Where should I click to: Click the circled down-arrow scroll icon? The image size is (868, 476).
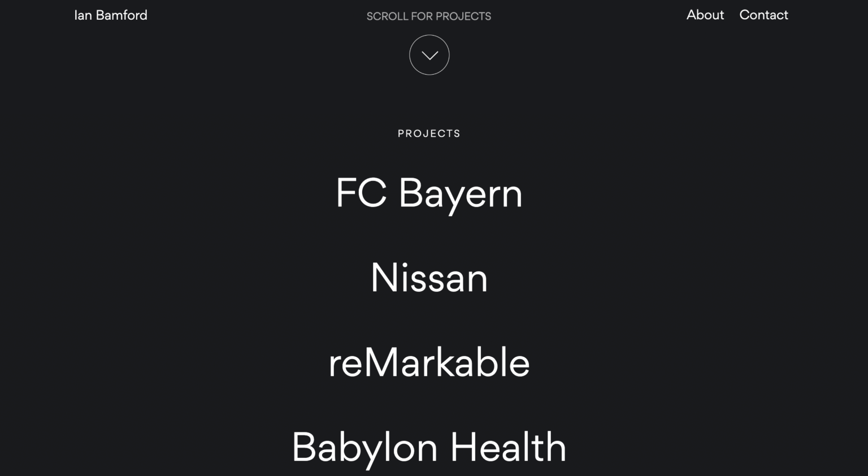click(x=429, y=55)
